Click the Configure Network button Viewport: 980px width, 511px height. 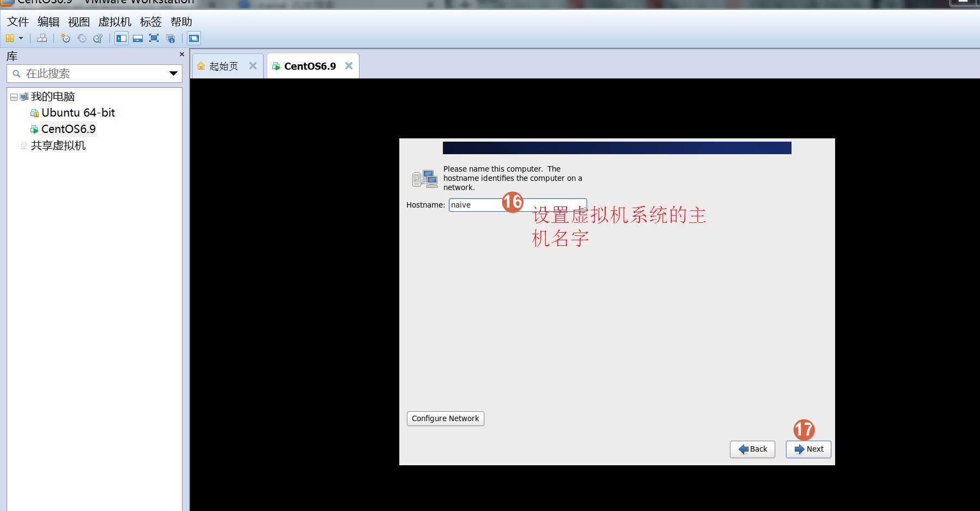[x=446, y=418]
